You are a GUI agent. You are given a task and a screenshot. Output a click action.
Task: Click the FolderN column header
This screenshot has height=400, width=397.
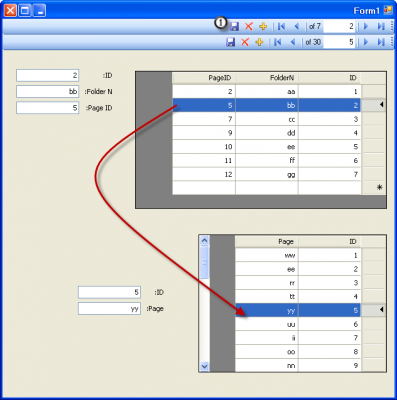coord(267,78)
